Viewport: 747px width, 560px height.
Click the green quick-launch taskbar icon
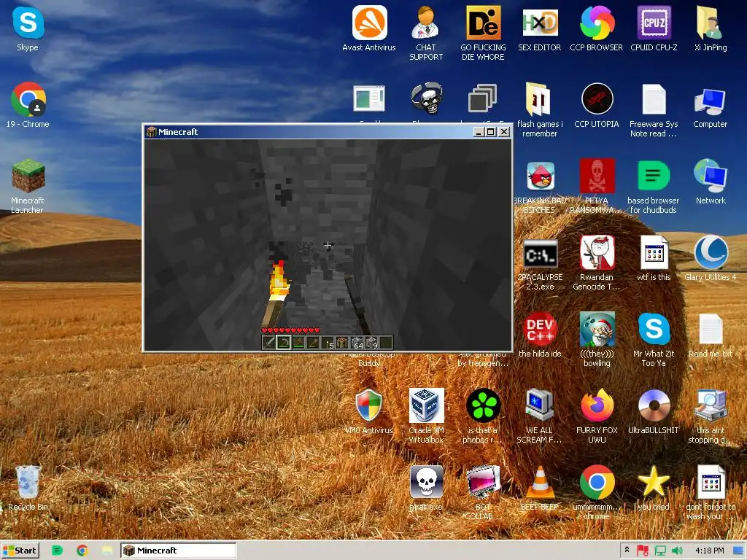click(57, 551)
